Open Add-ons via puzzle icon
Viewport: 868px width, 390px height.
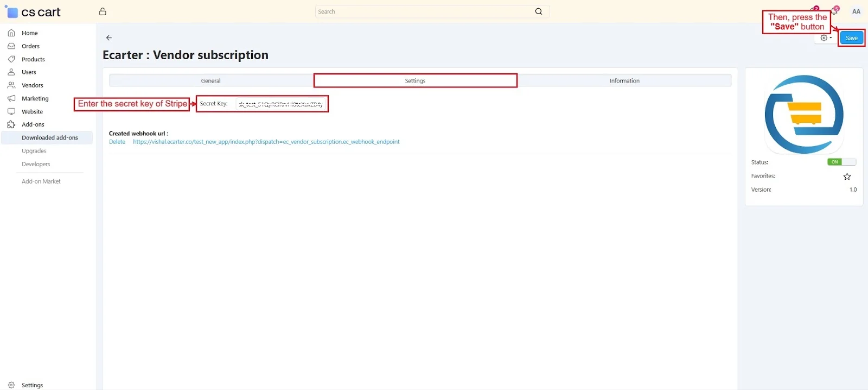click(x=11, y=124)
